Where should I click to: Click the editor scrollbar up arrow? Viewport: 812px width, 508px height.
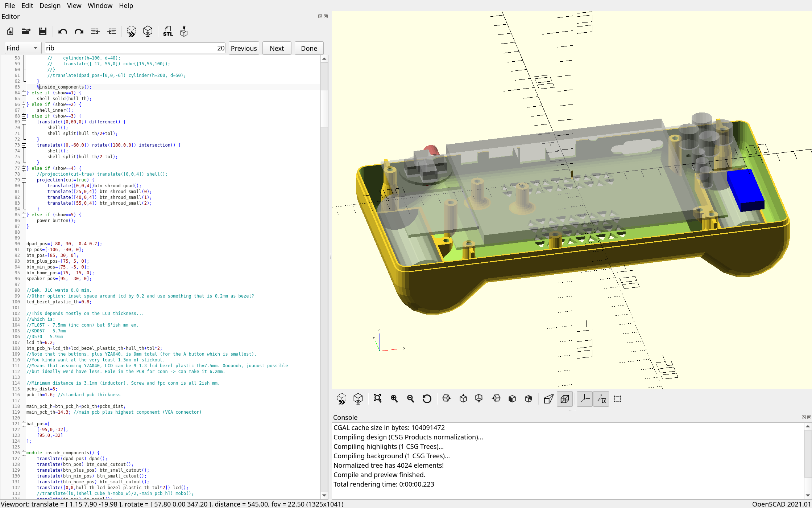click(324, 59)
